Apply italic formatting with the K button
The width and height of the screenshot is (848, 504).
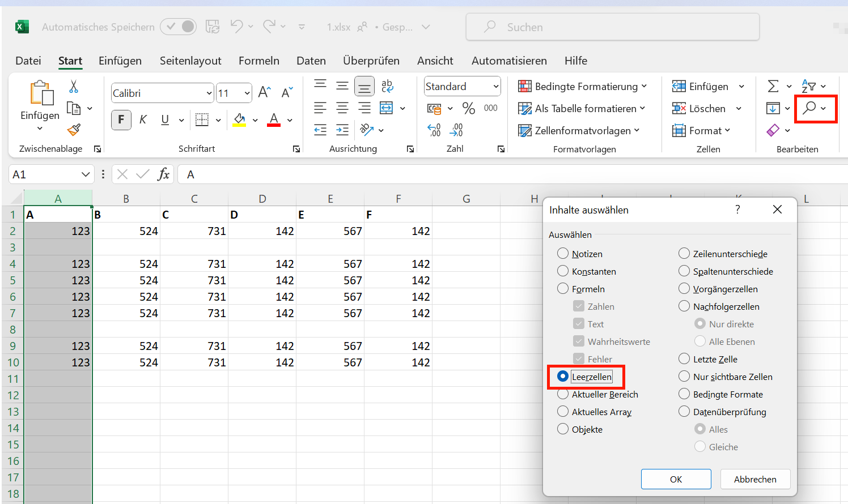(143, 119)
